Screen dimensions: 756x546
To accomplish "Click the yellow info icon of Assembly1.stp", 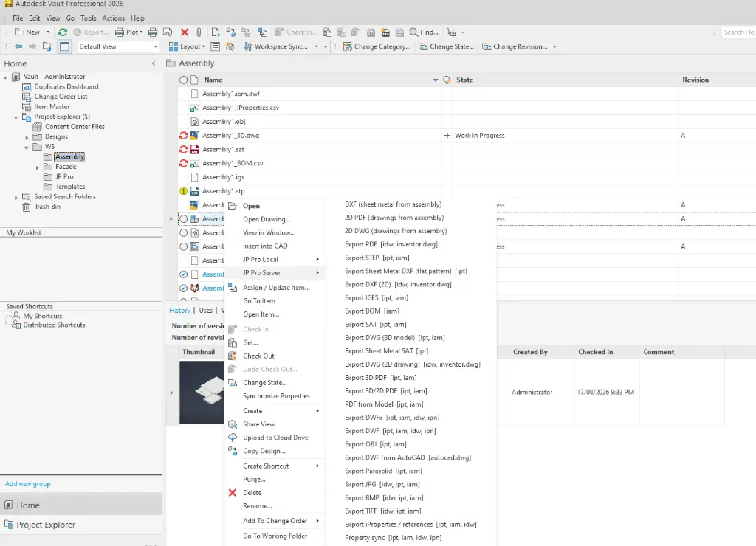I will 184,191.
